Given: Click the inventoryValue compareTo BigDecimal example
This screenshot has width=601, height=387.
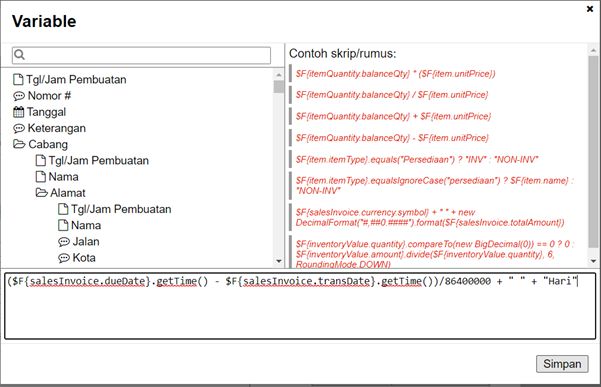Looking at the screenshot, I should point(435,254).
